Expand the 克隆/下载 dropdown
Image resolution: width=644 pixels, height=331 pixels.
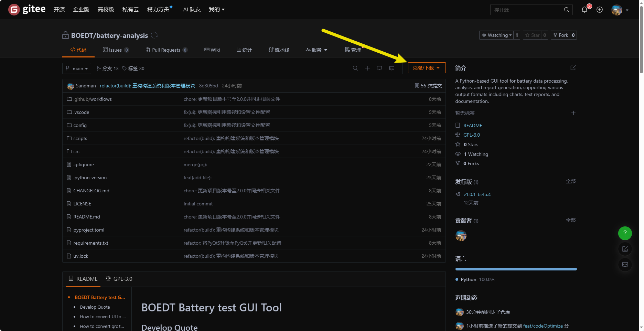(x=427, y=68)
